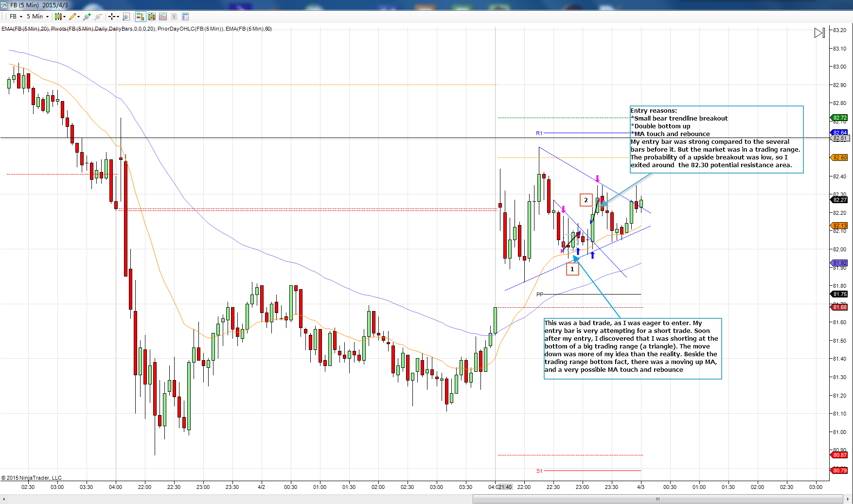Click the purple 81.92 price marker
This screenshot has height=504, width=853.
click(x=839, y=263)
